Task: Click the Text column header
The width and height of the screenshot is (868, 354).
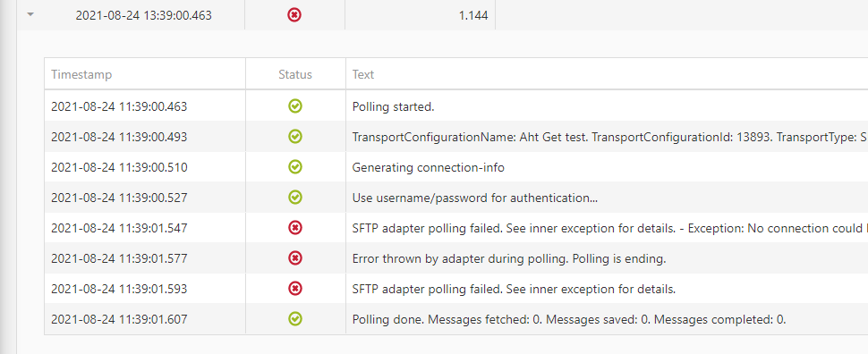Action: click(x=363, y=74)
